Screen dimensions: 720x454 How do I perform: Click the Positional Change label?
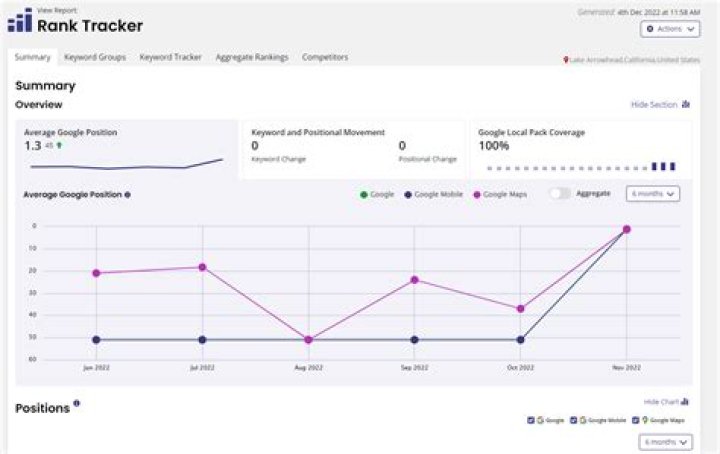tap(428, 159)
